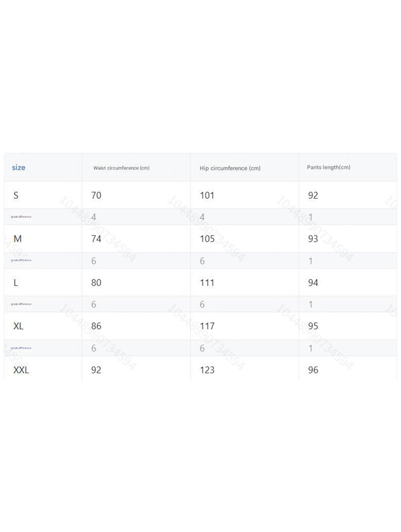Click hip value 117 for size XL
401x532 pixels.
pyautogui.click(x=207, y=326)
